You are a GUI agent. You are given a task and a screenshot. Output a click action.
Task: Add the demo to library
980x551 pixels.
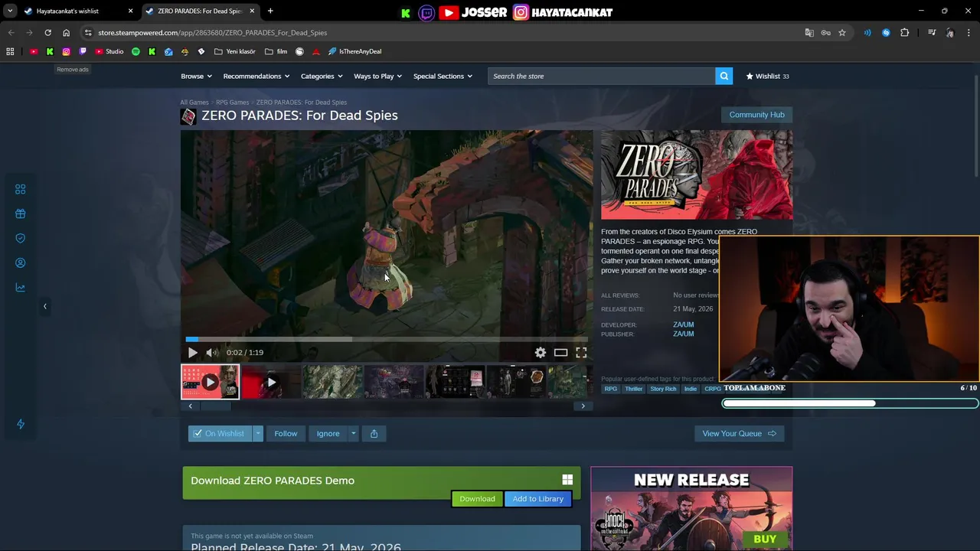(x=537, y=498)
